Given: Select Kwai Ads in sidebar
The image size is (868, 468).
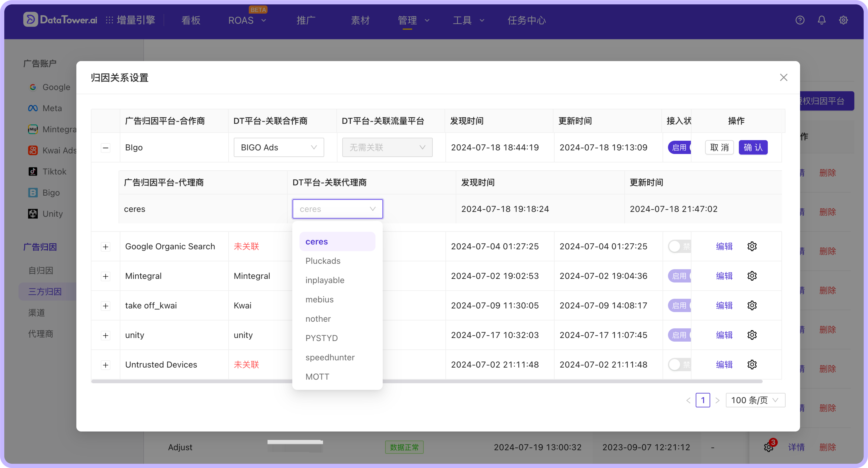Looking at the screenshot, I should (52, 150).
